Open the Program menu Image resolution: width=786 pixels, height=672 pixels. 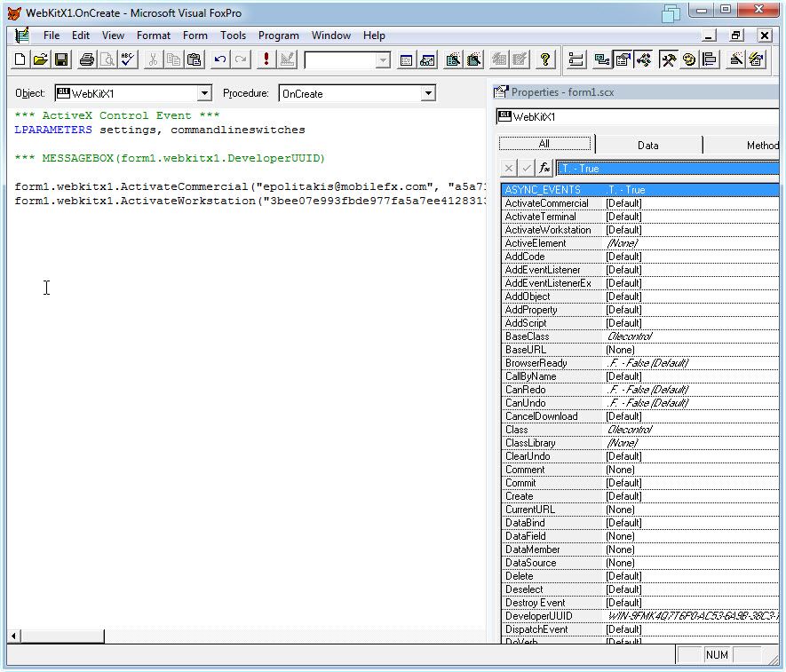pyautogui.click(x=279, y=36)
